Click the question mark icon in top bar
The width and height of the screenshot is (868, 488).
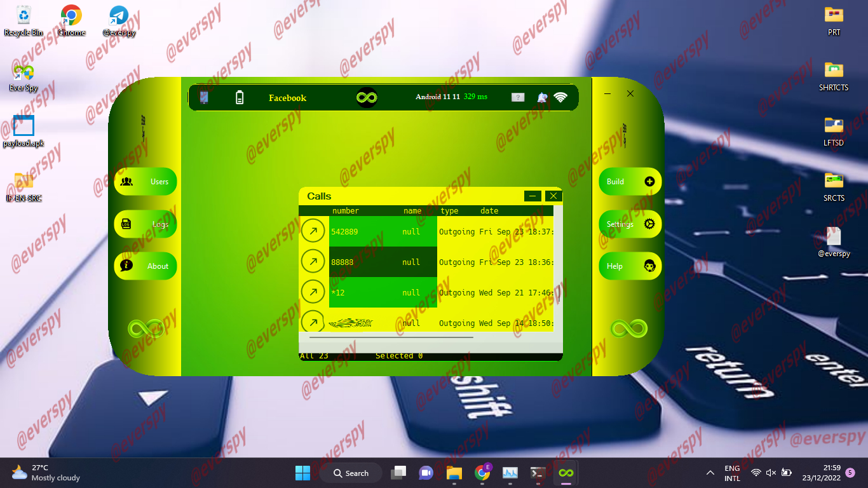[518, 97]
